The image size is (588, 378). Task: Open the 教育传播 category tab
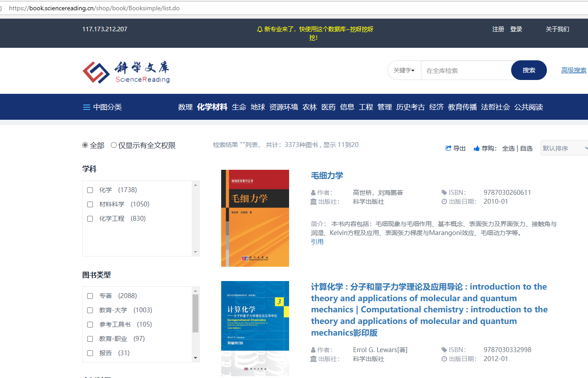pos(462,107)
